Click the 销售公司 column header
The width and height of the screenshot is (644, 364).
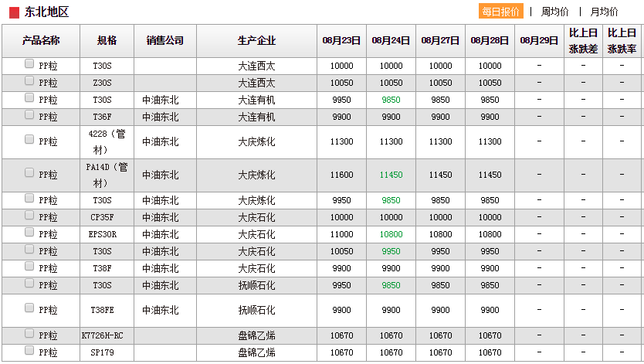(165, 41)
